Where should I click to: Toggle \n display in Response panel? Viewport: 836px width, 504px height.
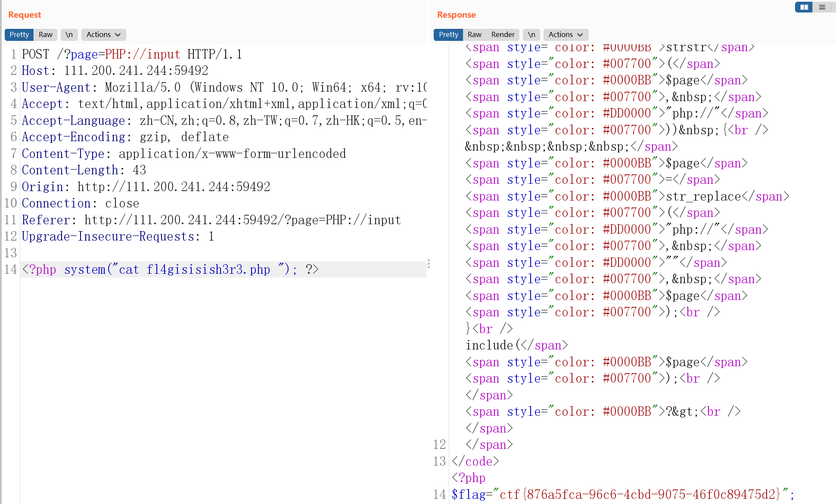tap(531, 34)
